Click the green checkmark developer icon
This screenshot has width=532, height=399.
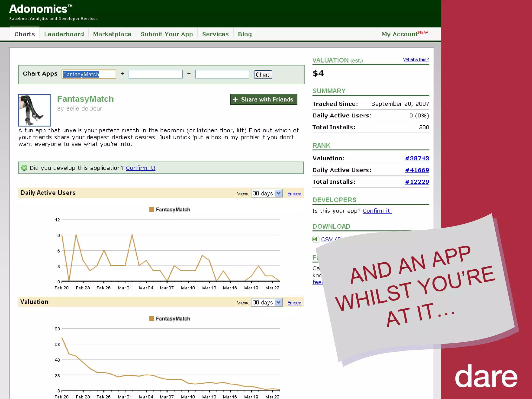click(x=24, y=168)
